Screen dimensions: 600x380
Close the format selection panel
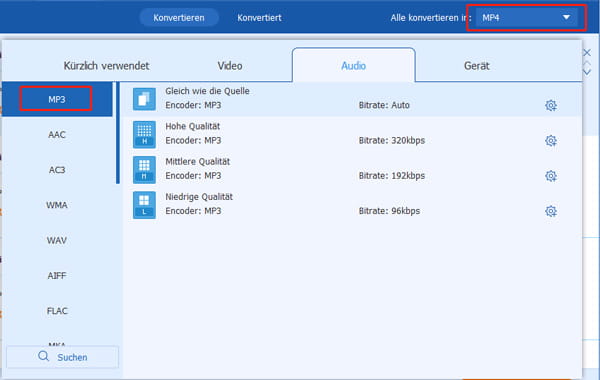click(x=587, y=52)
